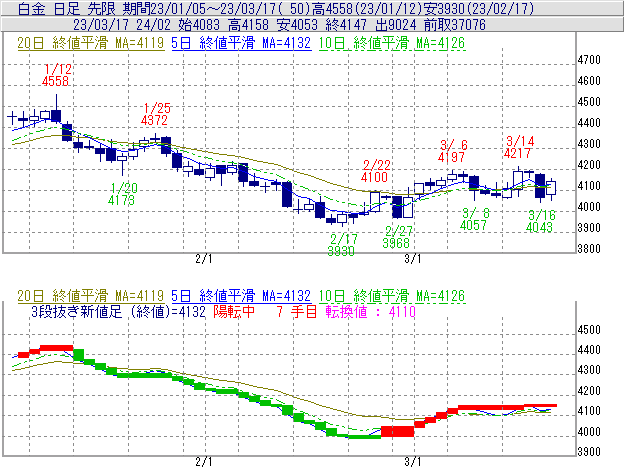
Task: Click the 2/27 3968 low label
Action: [397, 237]
